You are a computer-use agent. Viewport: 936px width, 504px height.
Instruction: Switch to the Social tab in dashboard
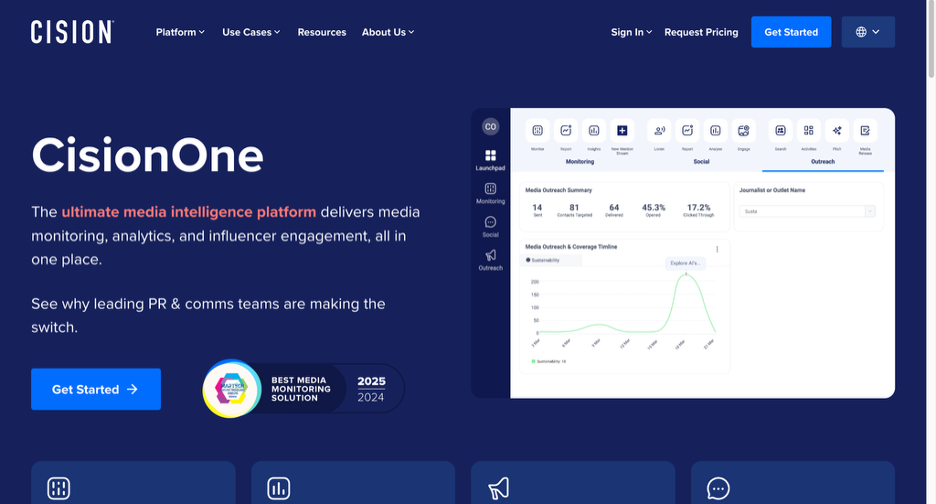tap(701, 162)
